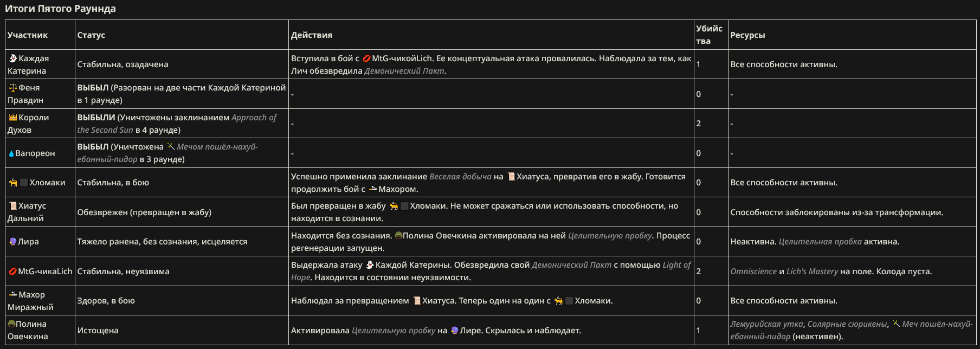Click the crown emoji beside Короли Духов
The height and width of the screenshot is (349, 980).
[13, 117]
